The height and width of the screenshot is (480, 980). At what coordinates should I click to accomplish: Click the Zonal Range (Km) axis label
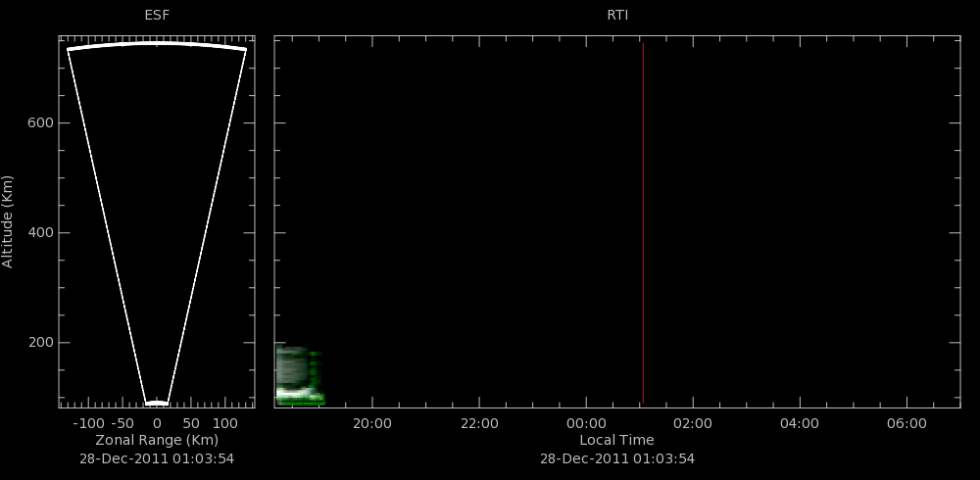point(157,440)
